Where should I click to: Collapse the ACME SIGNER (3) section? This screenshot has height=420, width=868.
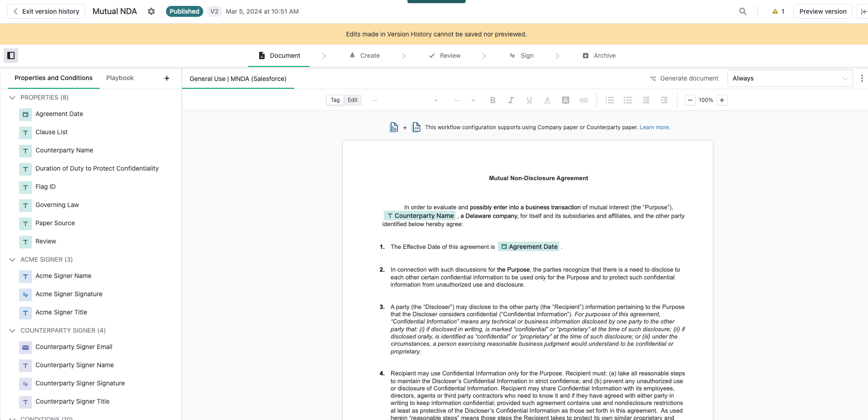point(12,259)
